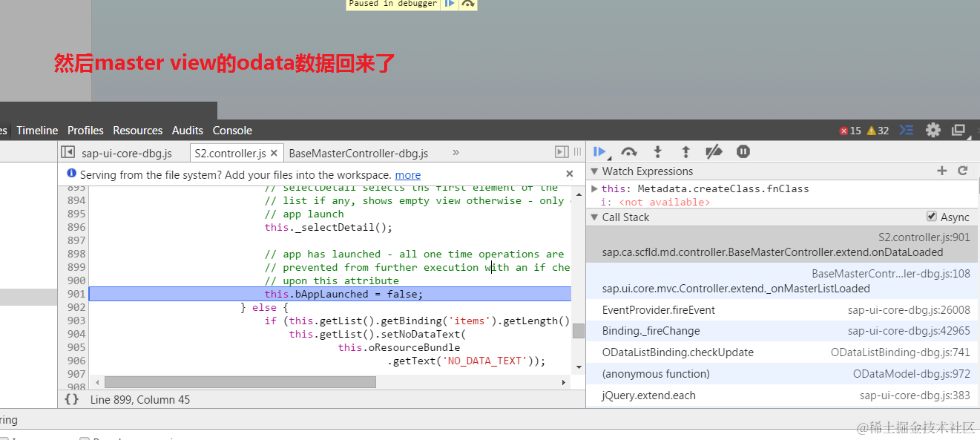Dismiss the workspace info bar
This screenshot has width=980, height=440.
tap(570, 174)
